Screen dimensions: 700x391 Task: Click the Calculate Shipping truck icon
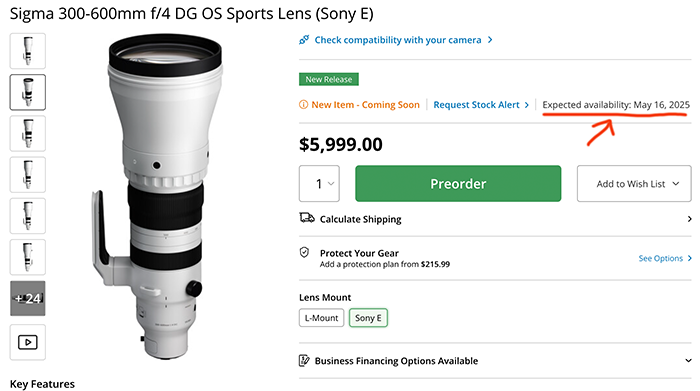(307, 218)
